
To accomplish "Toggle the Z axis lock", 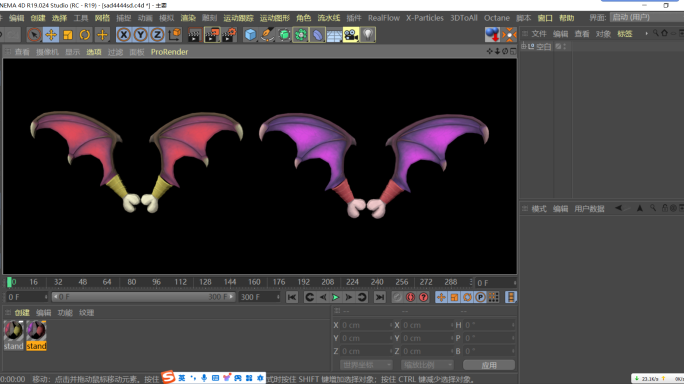I will click(x=157, y=35).
